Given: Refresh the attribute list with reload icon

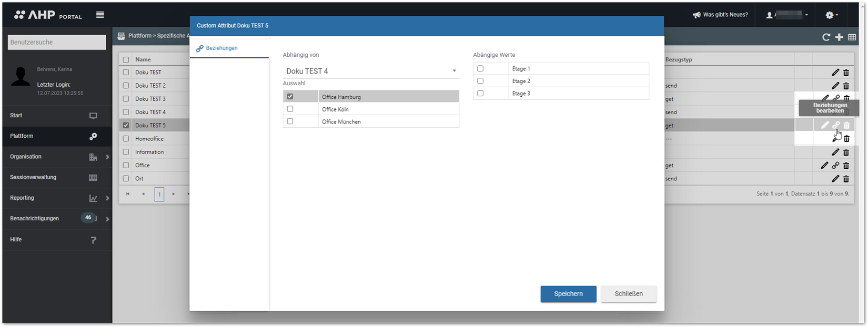Looking at the screenshot, I should click(x=826, y=37).
